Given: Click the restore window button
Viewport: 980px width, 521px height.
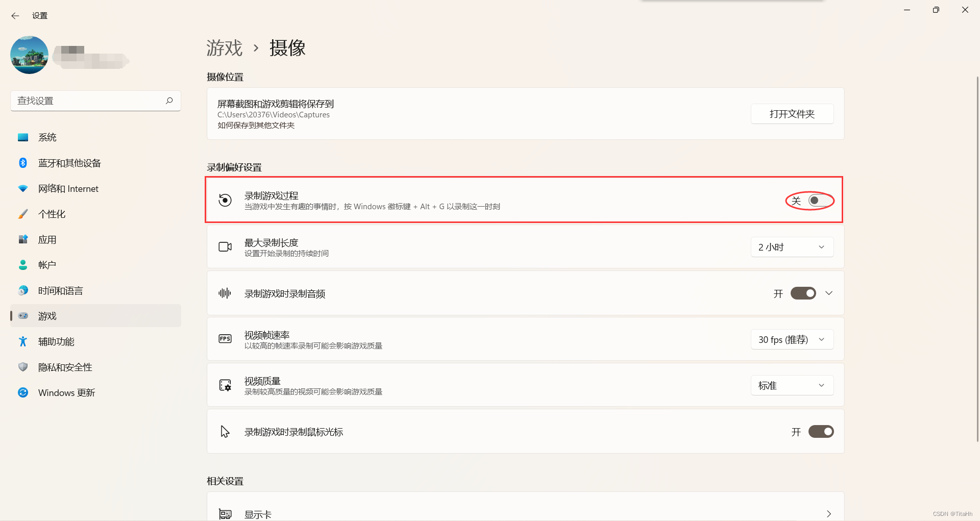Looking at the screenshot, I should click(x=936, y=10).
